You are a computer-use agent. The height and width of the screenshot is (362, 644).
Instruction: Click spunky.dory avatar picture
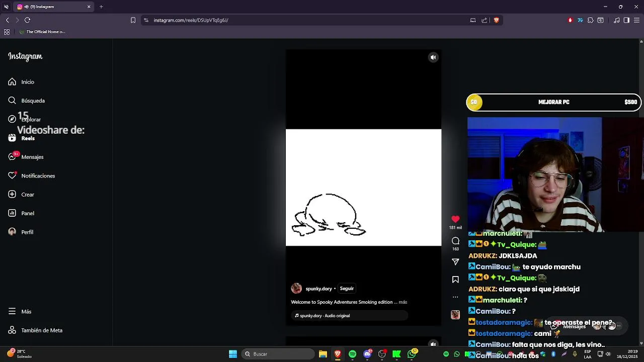coord(296,288)
